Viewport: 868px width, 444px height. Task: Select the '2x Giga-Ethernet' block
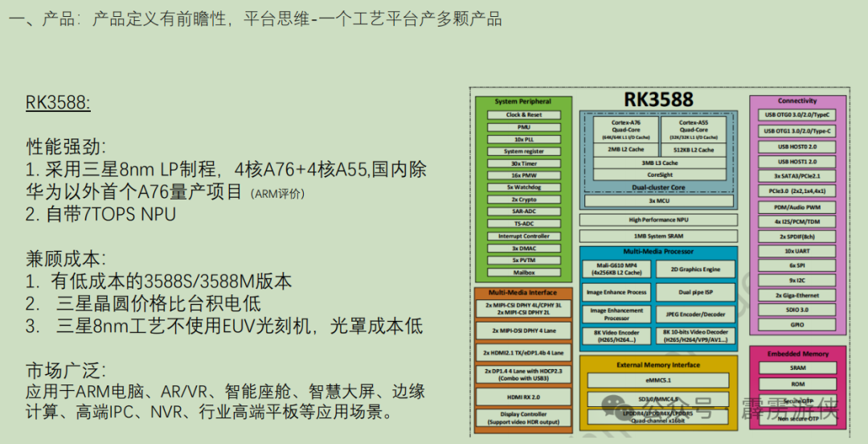coord(797,295)
